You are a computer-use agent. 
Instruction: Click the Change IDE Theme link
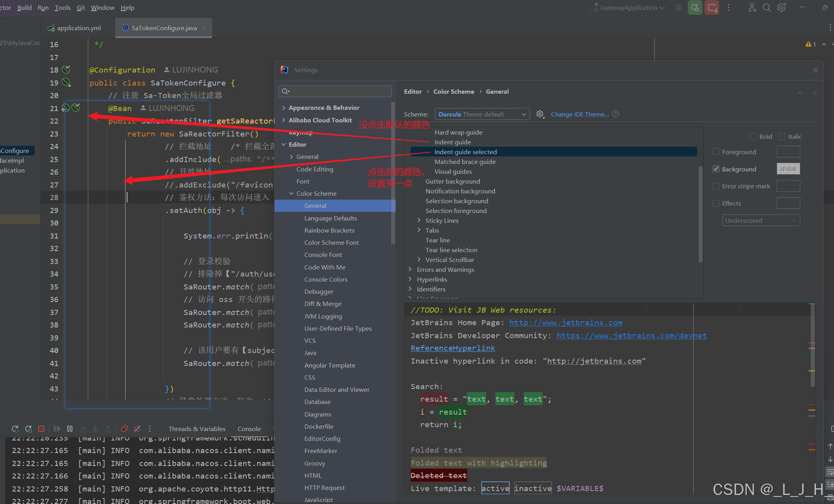(x=580, y=114)
